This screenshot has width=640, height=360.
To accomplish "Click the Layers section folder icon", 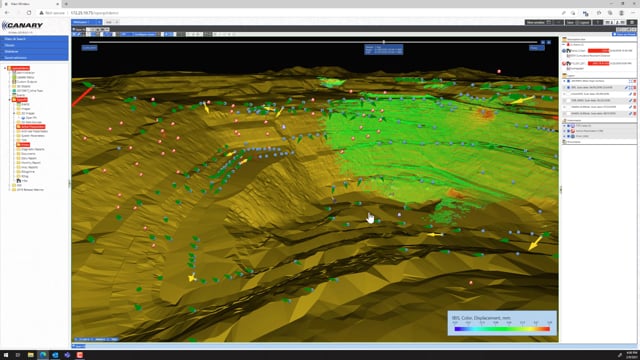I will 565,76.
